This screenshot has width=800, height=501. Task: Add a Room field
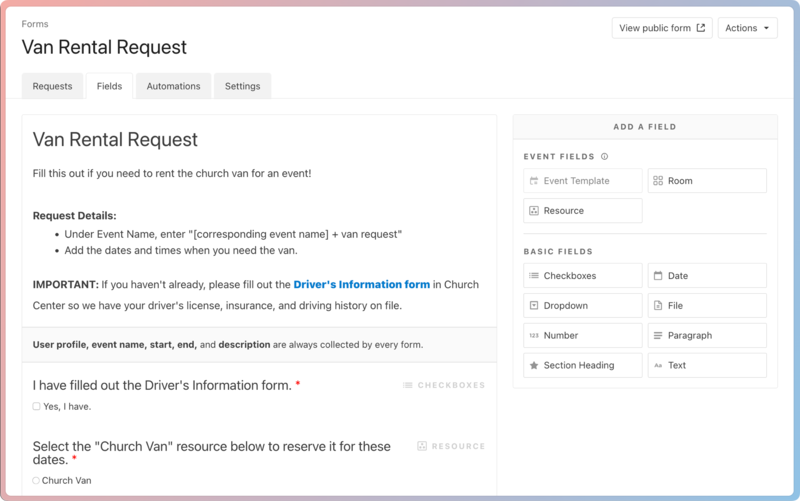click(707, 181)
